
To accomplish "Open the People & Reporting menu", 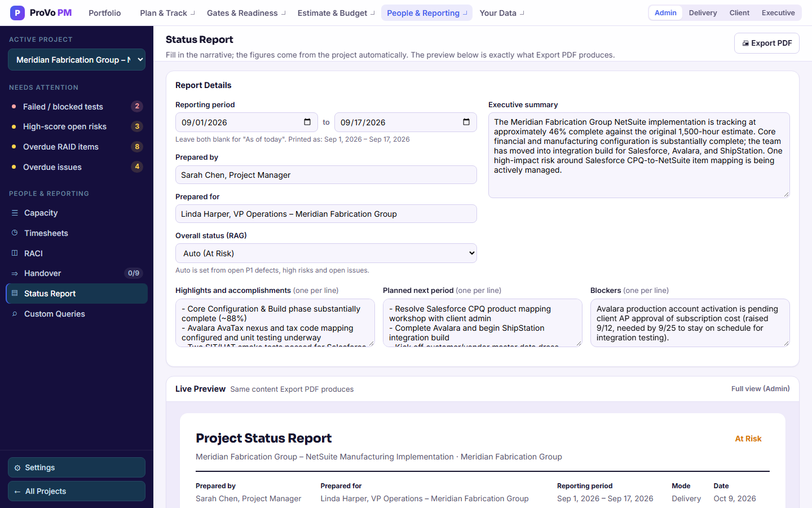I will 427,13.
